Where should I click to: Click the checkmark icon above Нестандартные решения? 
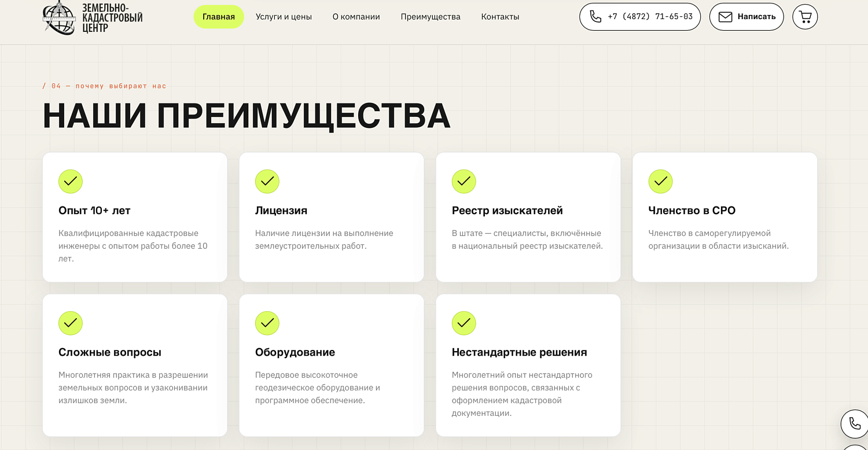coord(464,323)
